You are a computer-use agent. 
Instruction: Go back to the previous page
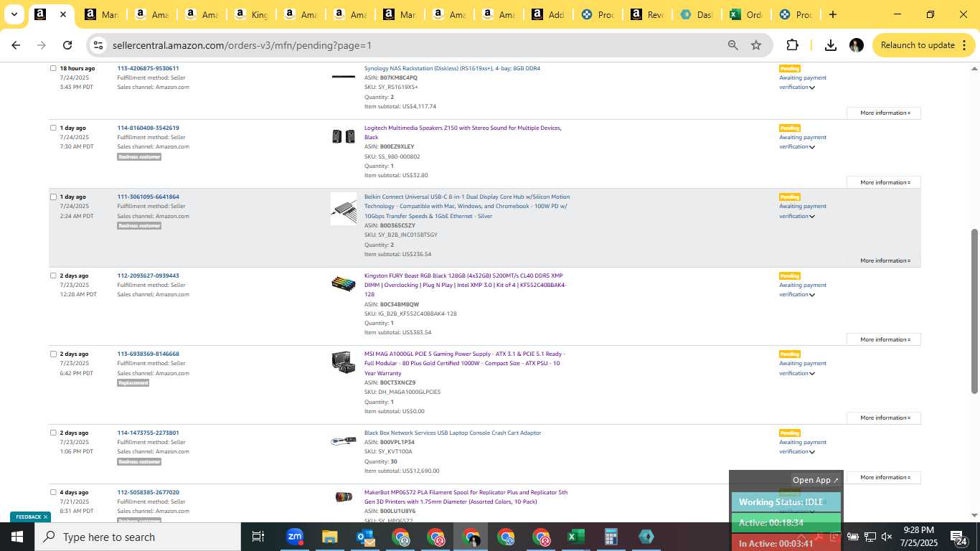(16, 45)
